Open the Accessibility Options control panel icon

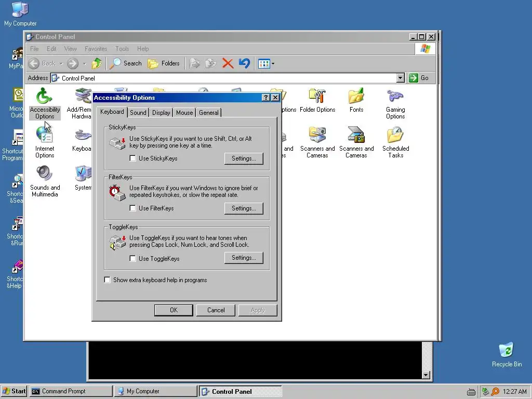pos(45,103)
